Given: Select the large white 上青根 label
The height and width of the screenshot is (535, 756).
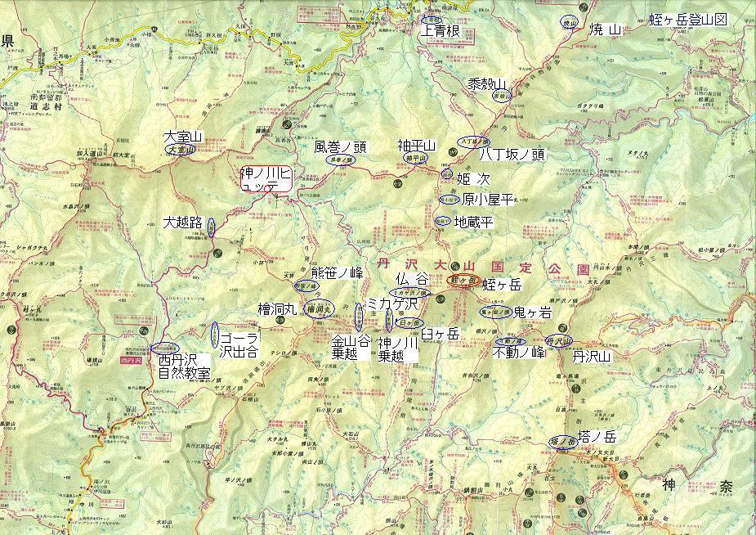Looking at the screenshot, I should tap(441, 31).
